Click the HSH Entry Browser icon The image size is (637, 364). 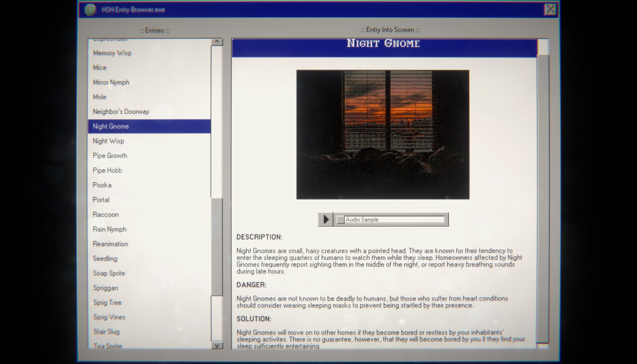point(89,10)
